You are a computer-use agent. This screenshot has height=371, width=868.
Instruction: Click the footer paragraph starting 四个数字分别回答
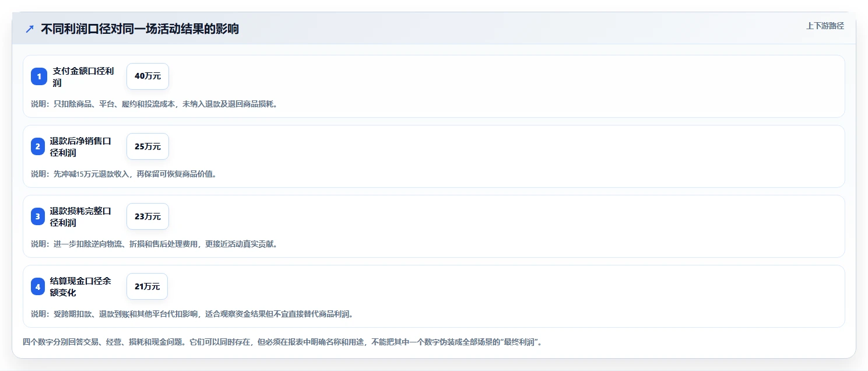click(x=284, y=342)
